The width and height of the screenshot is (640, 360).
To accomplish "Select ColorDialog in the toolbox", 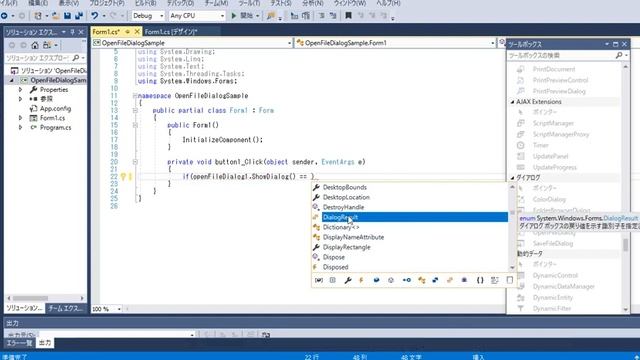I will pyautogui.click(x=549, y=200).
